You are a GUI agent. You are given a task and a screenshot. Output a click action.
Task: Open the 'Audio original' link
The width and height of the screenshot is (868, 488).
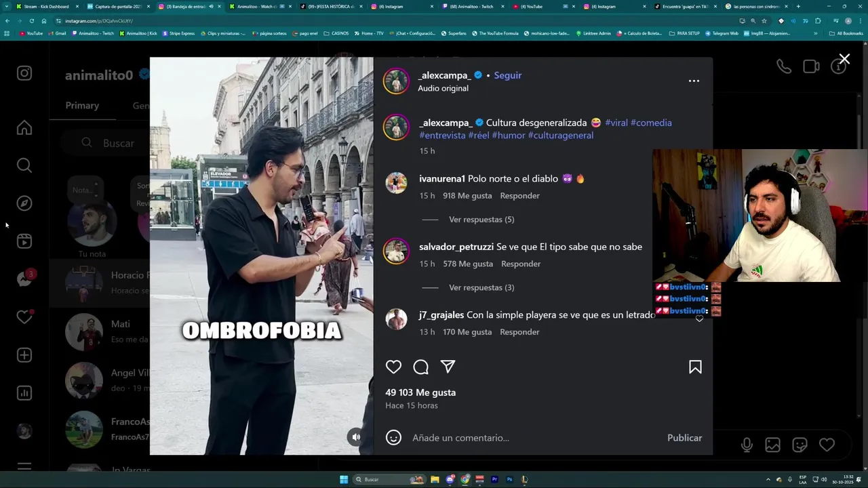(x=443, y=88)
